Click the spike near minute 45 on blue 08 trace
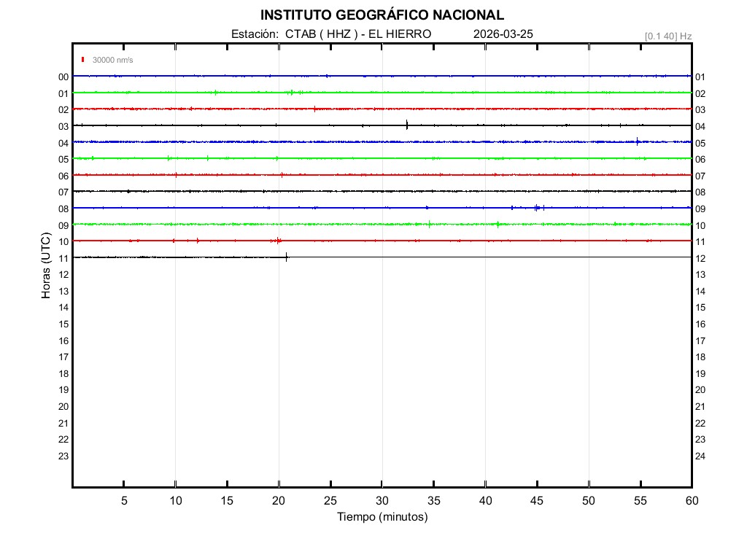This screenshot has width=747, height=560. pyautogui.click(x=536, y=208)
